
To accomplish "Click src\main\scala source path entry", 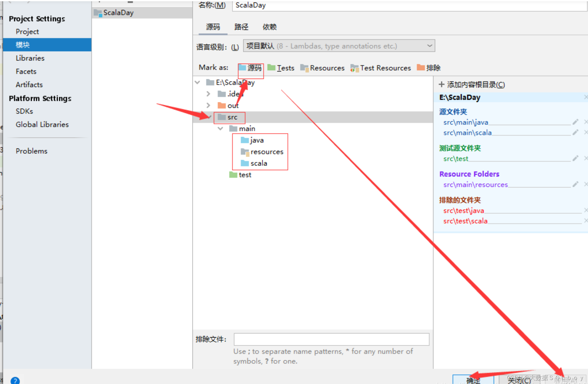I will point(467,133).
